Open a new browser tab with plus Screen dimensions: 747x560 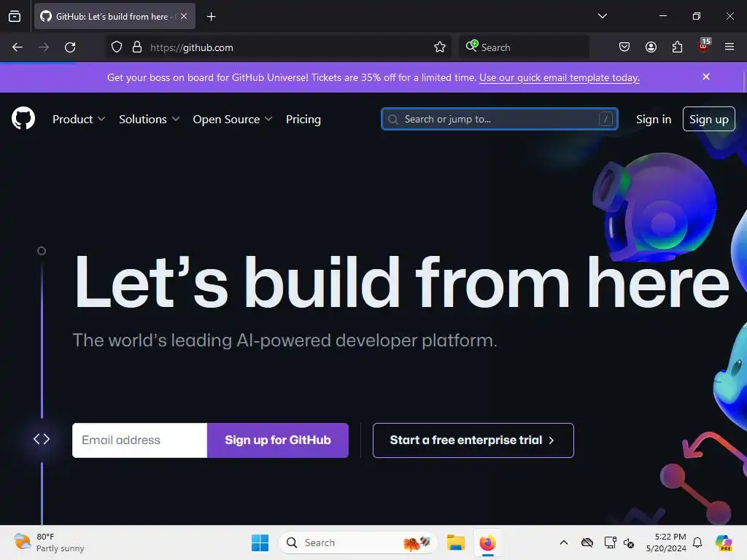pos(211,17)
